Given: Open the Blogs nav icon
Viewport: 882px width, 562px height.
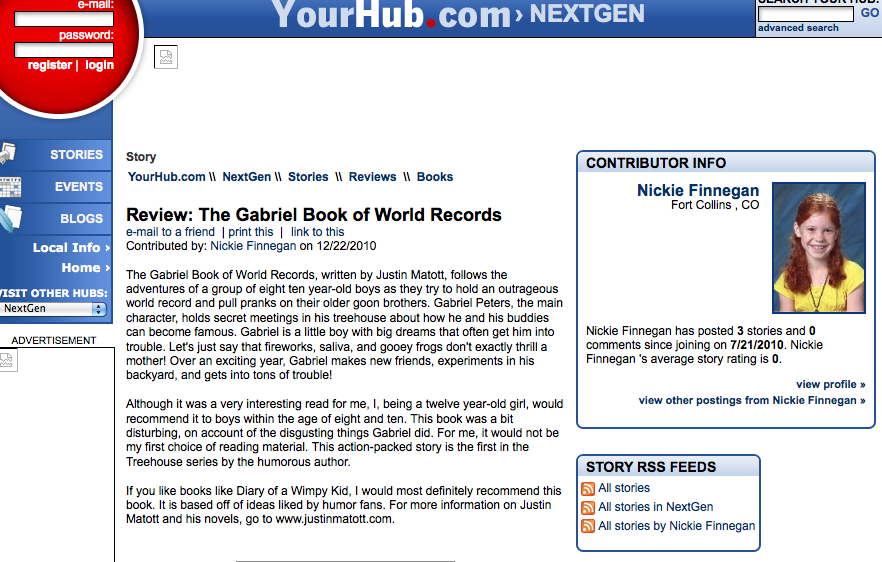Looking at the screenshot, I should pyautogui.click(x=10, y=219).
